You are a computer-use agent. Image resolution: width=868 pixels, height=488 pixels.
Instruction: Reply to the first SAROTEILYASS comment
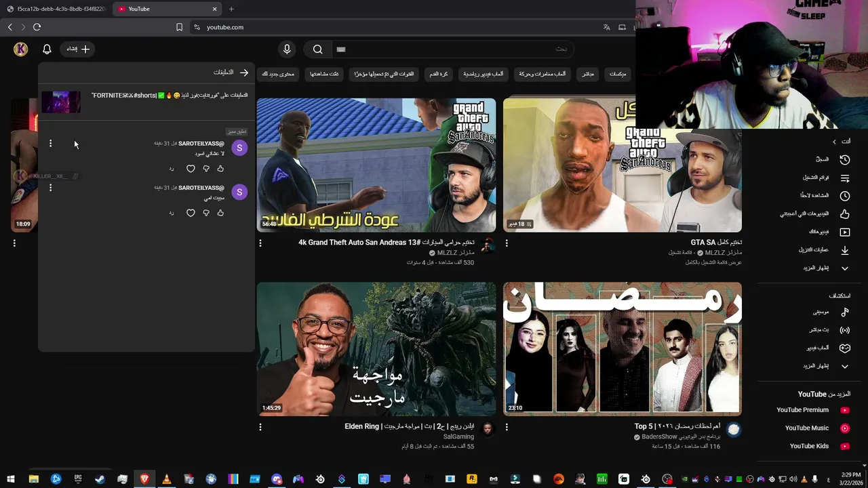pos(172,169)
